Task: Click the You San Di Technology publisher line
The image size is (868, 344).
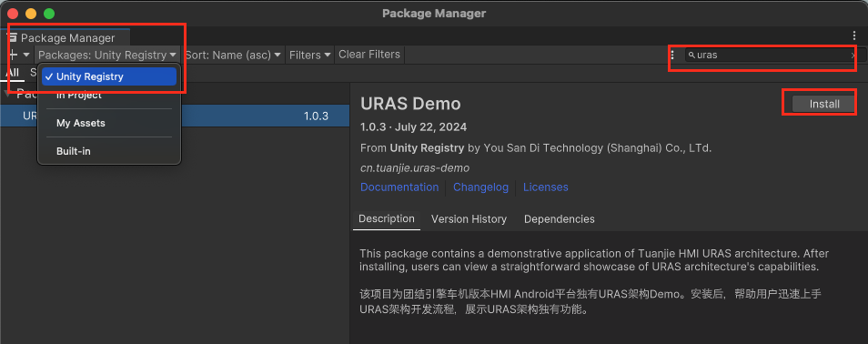Action: (x=536, y=148)
